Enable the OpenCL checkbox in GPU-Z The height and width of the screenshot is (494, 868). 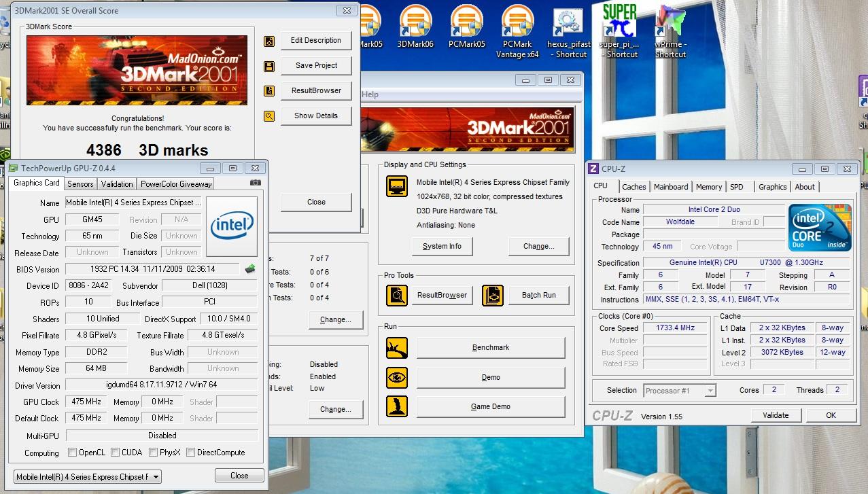point(72,453)
